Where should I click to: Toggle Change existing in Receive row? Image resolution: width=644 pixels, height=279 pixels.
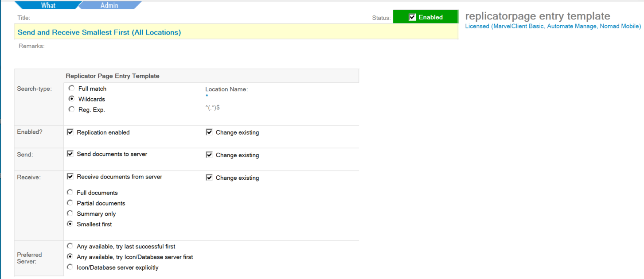point(209,178)
